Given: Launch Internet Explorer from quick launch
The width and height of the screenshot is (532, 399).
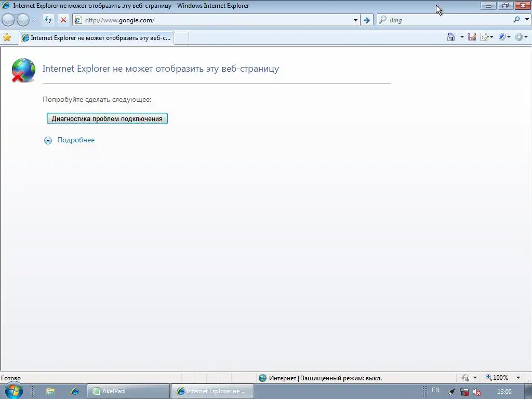Looking at the screenshot, I should 74,391.
